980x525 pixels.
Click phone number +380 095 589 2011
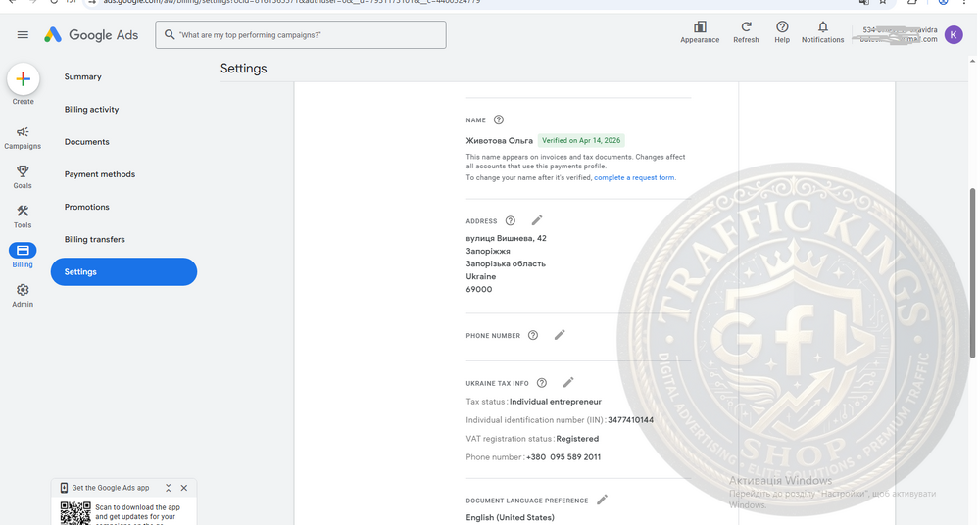[563, 457]
